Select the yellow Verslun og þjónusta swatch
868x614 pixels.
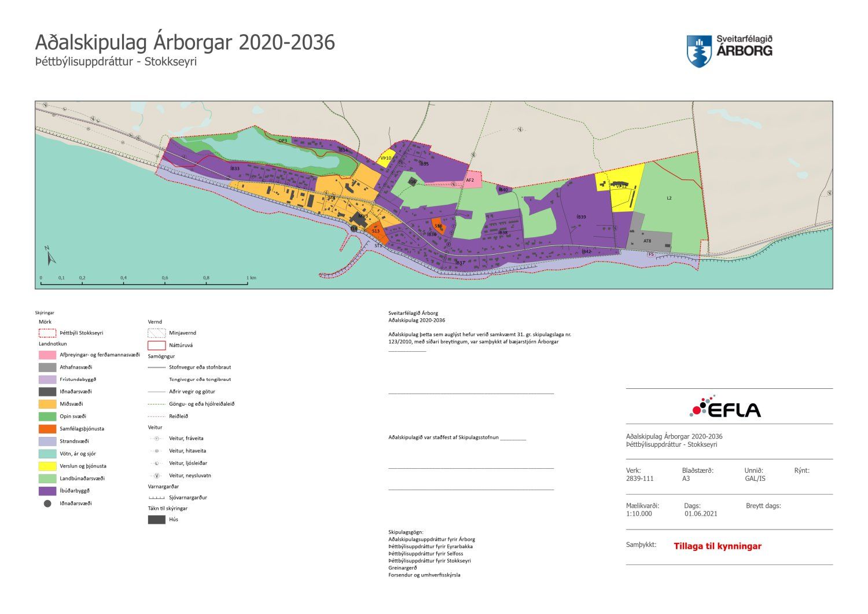pyautogui.click(x=47, y=466)
